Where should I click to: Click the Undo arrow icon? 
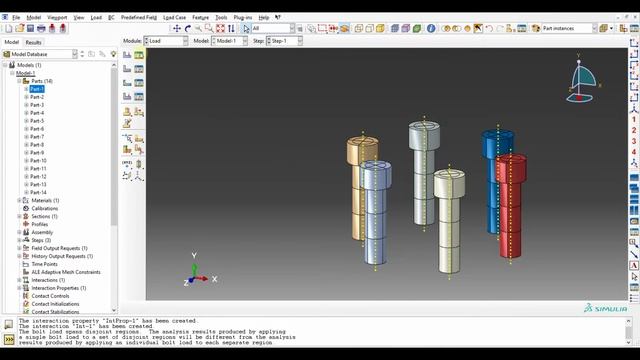(489, 28)
